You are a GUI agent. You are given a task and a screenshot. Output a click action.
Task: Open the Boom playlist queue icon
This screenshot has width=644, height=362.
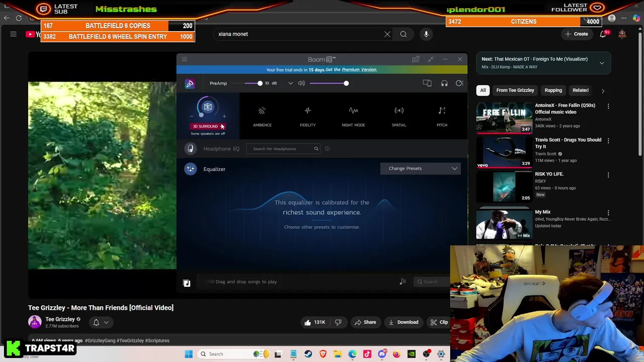point(403,282)
